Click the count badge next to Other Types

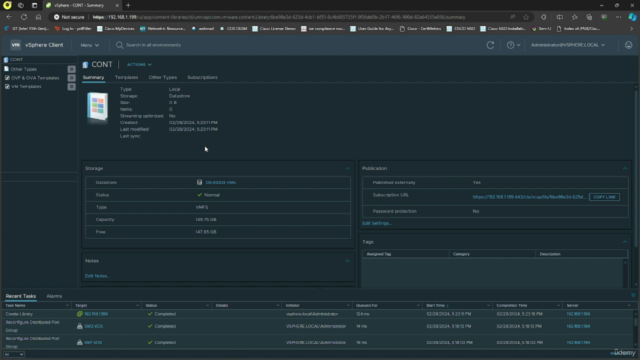pyautogui.click(x=71, y=69)
